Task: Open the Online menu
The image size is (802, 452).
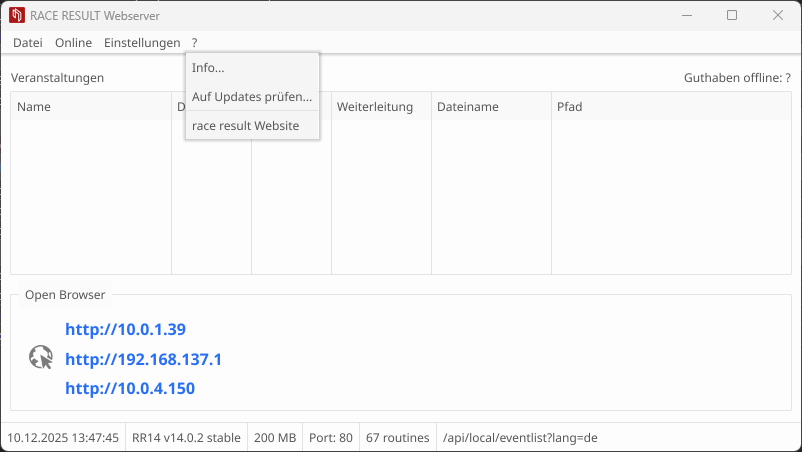Action: (73, 43)
